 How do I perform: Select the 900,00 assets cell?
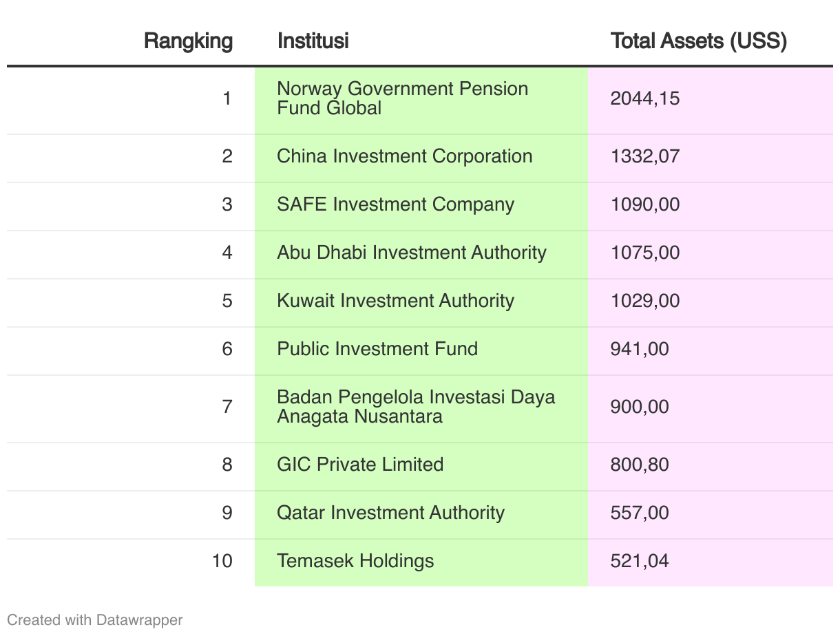point(639,407)
